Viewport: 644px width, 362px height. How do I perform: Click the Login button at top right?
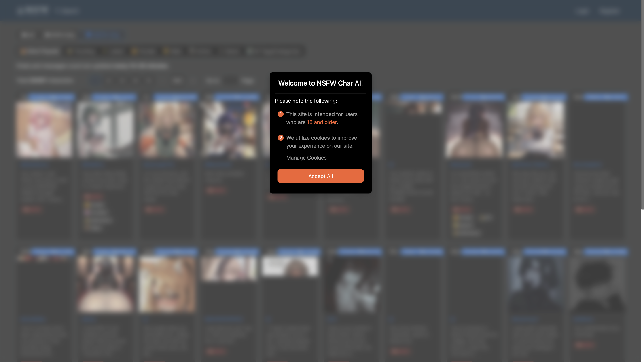[x=583, y=11]
